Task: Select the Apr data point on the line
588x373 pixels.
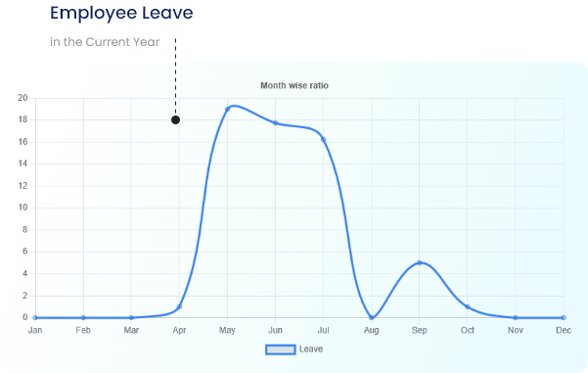Action: pyautogui.click(x=179, y=307)
